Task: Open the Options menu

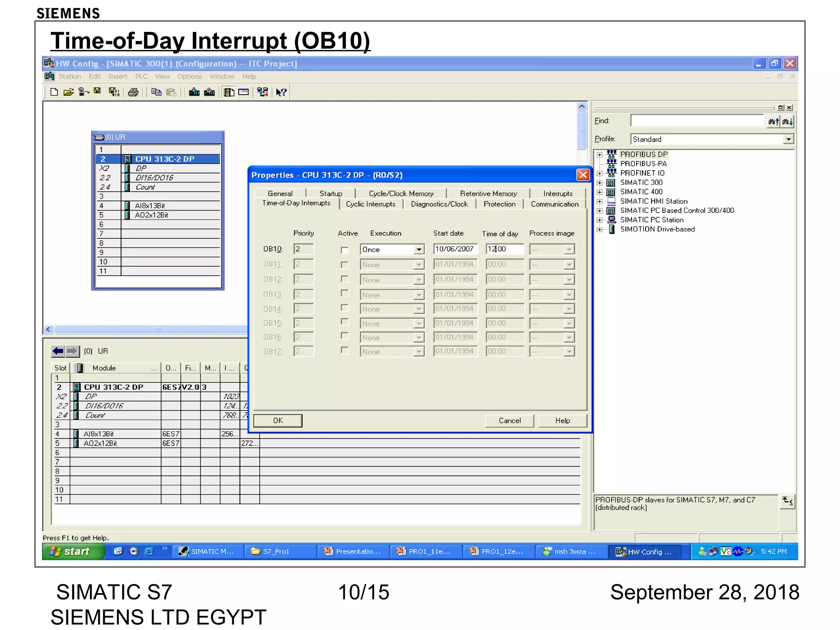Action: (189, 76)
